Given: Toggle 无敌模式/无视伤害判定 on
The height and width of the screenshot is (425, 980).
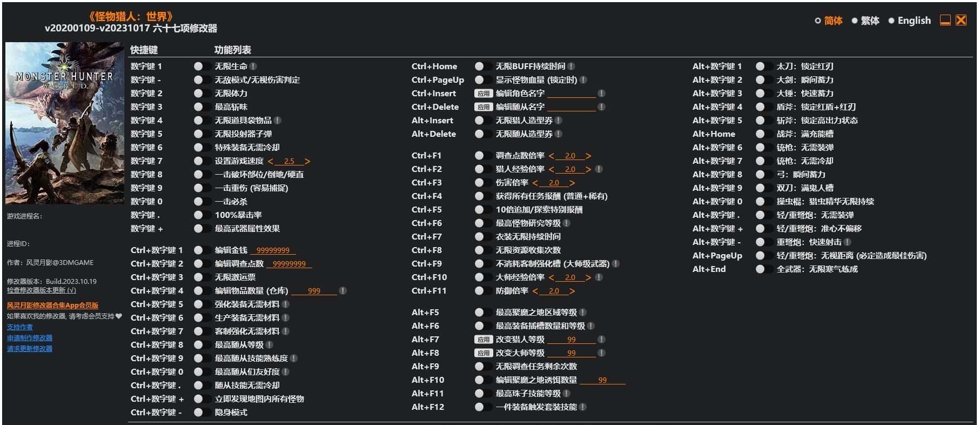Looking at the screenshot, I should click(203, 80).
